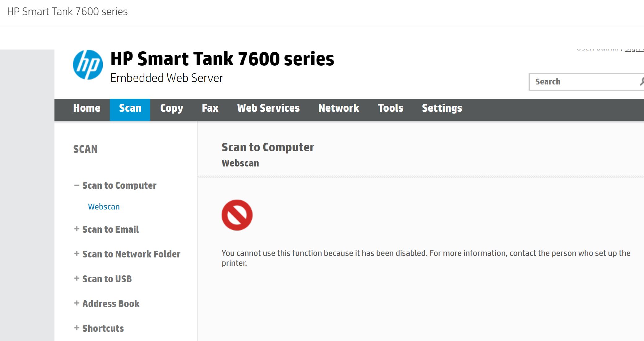Click the Shortcuts sidebar label
The width and height of the screenshot is (644, 341).
(103, 328)
